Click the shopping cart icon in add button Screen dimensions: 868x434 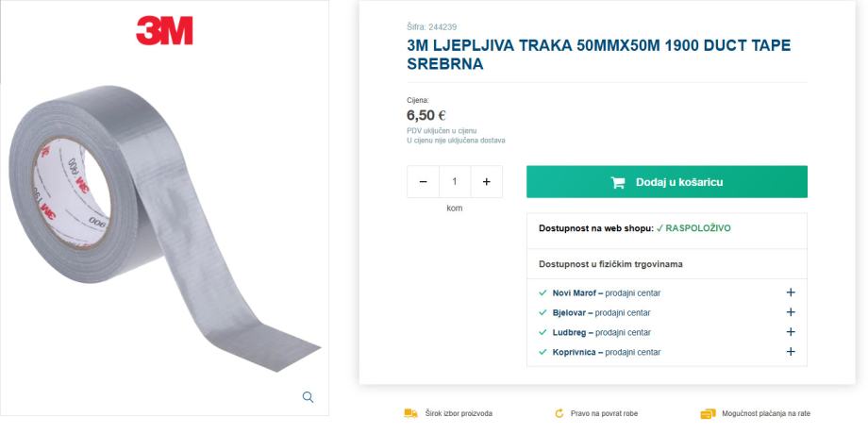(x=618, y=182)
